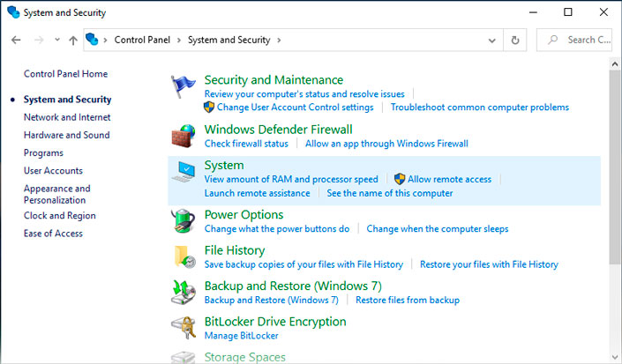Click blue Backup and Restore (Windows 7) sublink
The height and width of the screenshot is (364, 622).
pos(272,300)
